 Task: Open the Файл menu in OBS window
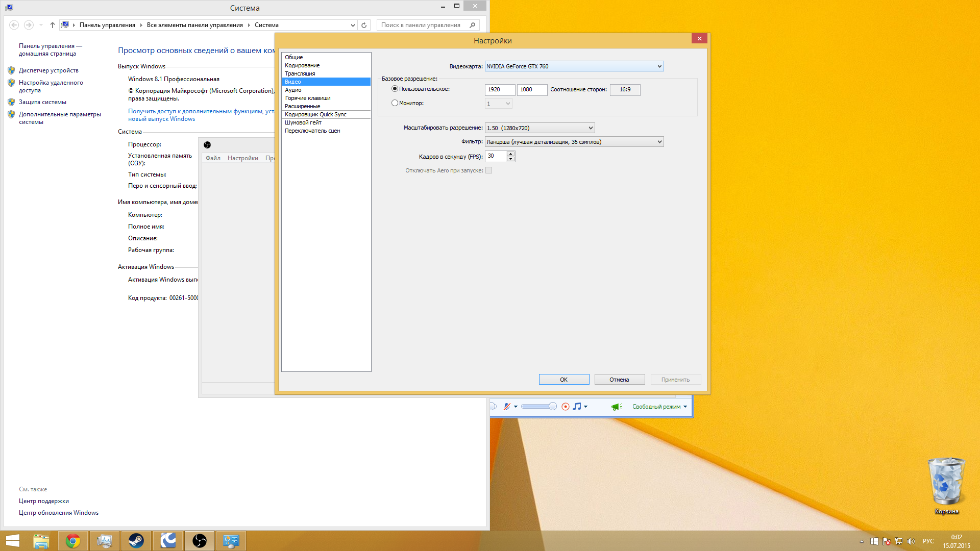[213, 158]
